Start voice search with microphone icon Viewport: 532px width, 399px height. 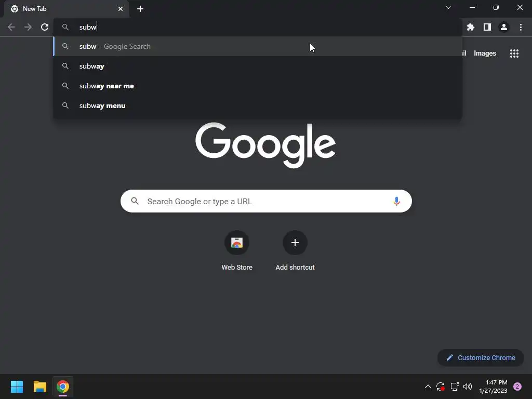pos(396,201)
